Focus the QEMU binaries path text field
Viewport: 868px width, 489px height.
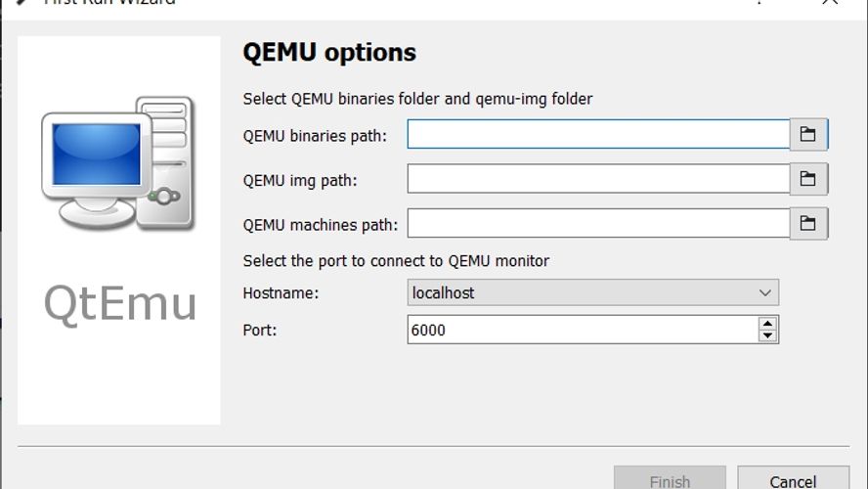[x=598, y=134]
